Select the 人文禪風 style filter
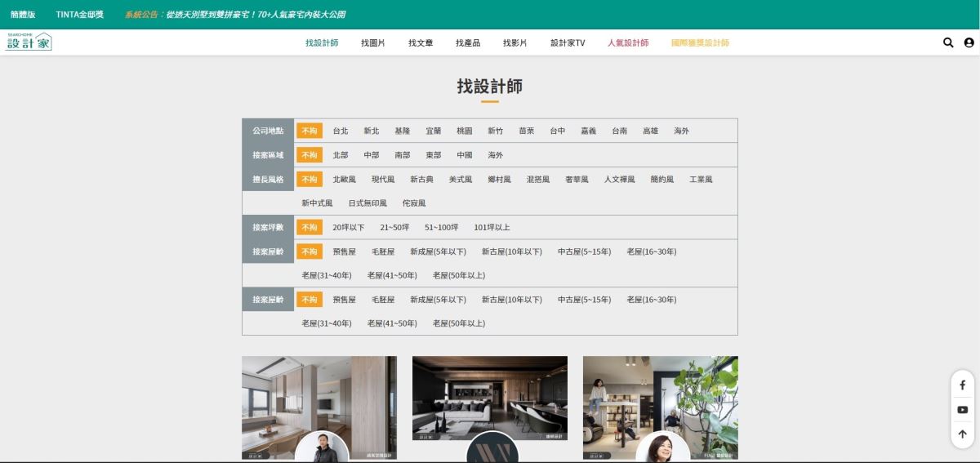 tap(620, 179)
